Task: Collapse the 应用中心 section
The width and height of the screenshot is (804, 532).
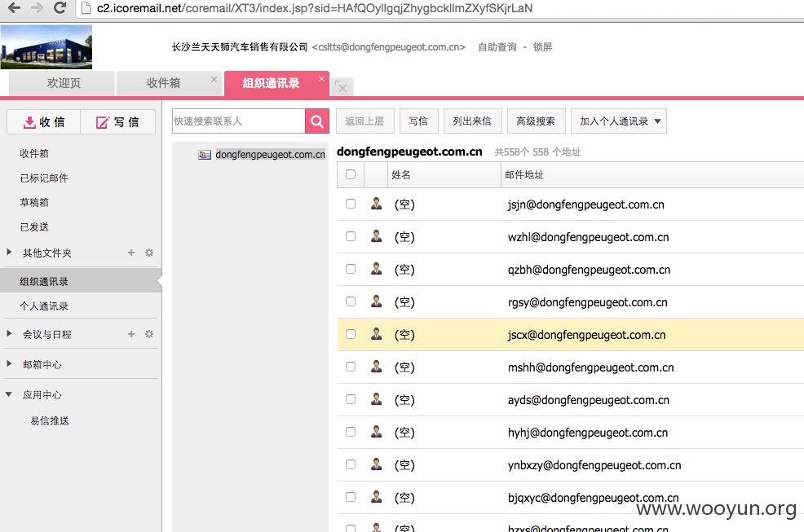Action: click(x=9, y=394)
